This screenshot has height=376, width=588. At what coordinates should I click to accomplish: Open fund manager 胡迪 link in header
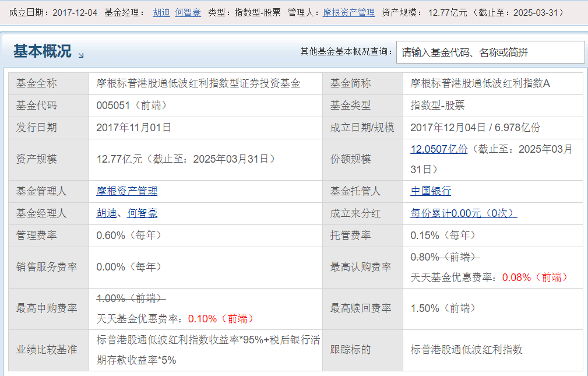coord(161,13)
